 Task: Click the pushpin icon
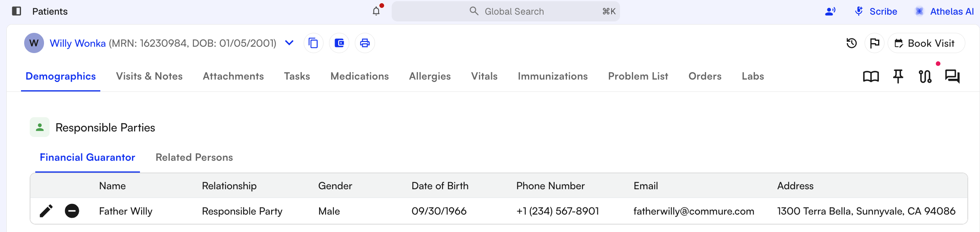pyautogui.click(x=898, y=76)
